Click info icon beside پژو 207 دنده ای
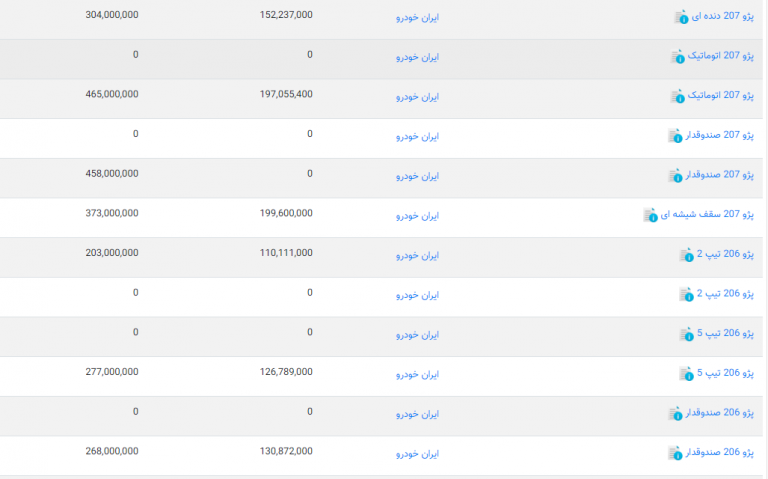Image resolution: width=768 pixels, height=479 pixels. tap(681, 17)
